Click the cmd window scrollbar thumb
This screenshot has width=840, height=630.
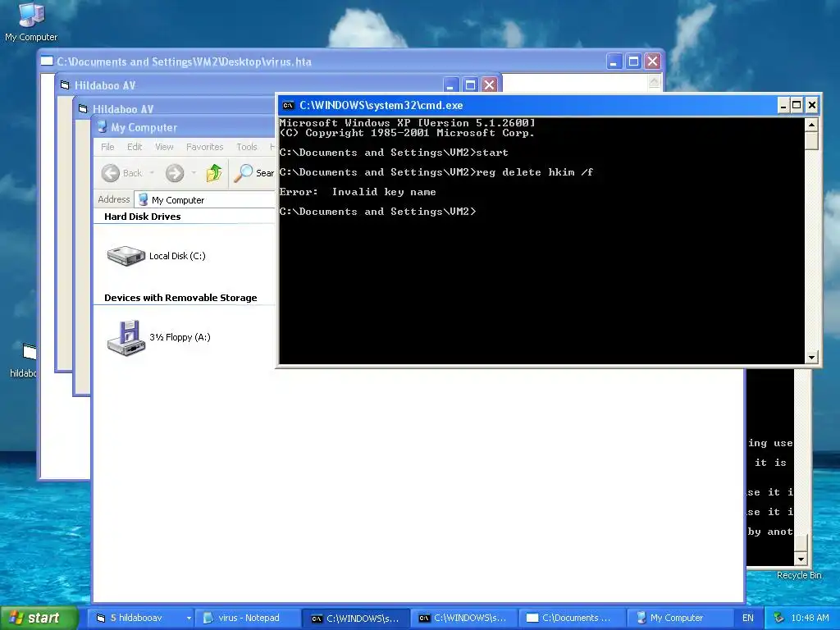811,140
